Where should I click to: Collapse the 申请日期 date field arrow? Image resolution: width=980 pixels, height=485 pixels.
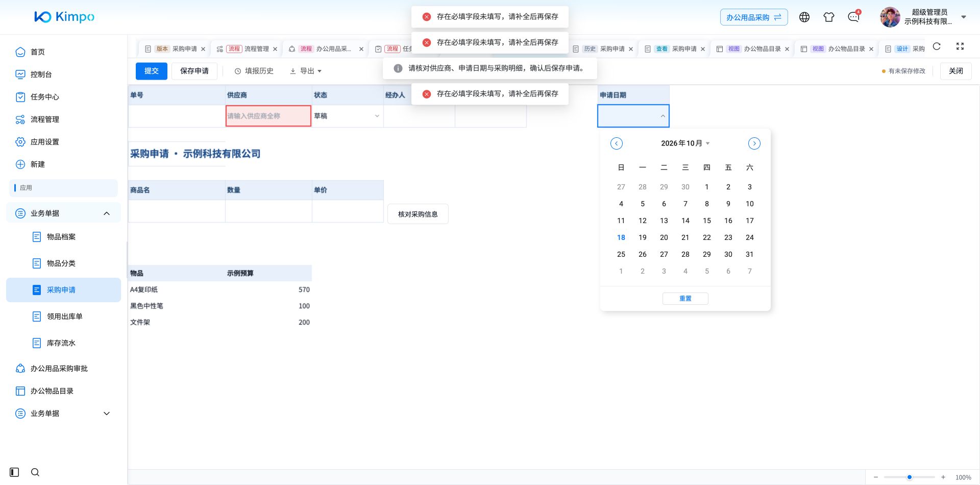tap(663, 116)
